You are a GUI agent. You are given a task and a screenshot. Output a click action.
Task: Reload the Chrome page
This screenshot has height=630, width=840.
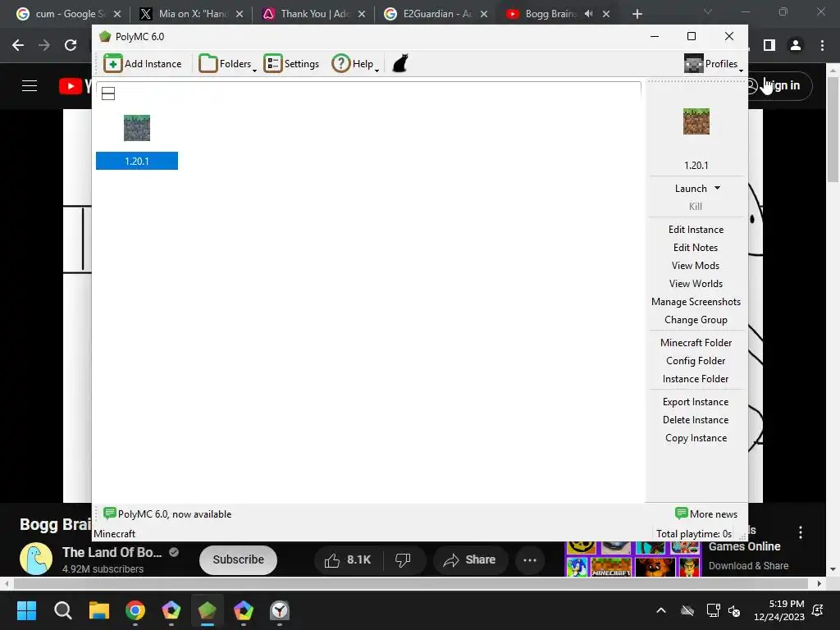pyautogui.click(x=71, y=46)
